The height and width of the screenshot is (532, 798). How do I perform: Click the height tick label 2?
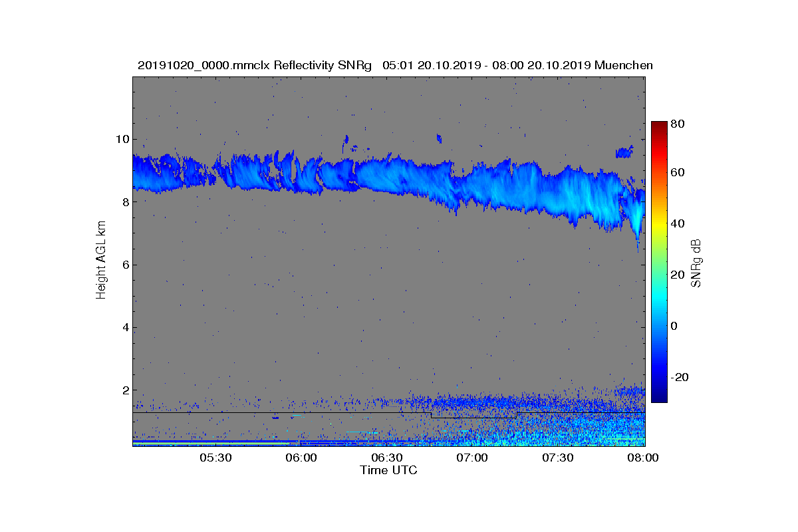point(124,390)
